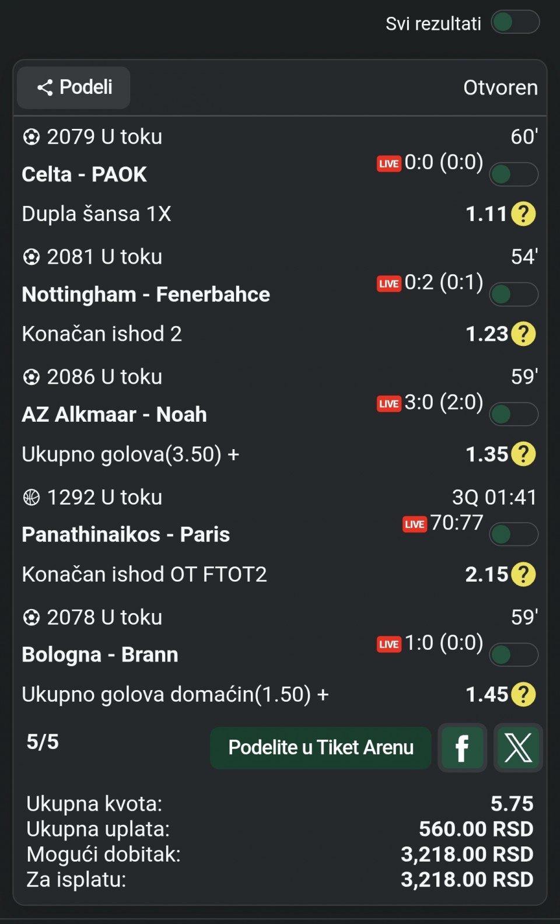
Task: Open help icon beside Konačan ishod 2 odds
Action: [523, 334]
